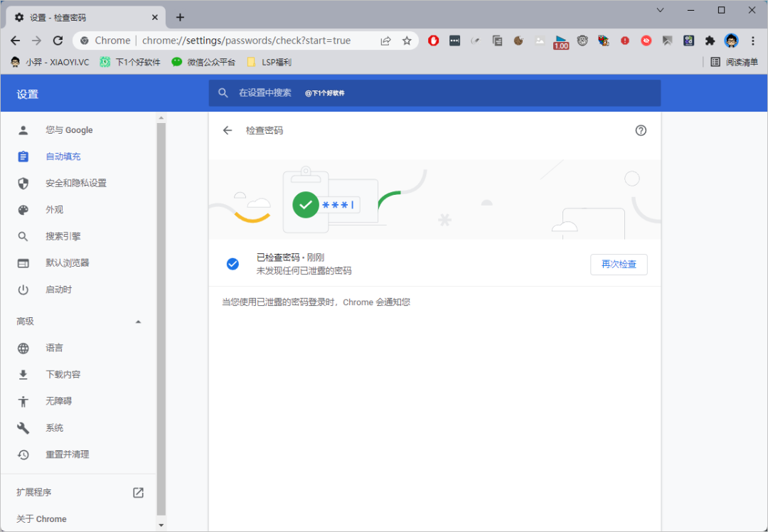
Task: Click sidebar scrollbar down arrow
Action: point(161,525)
